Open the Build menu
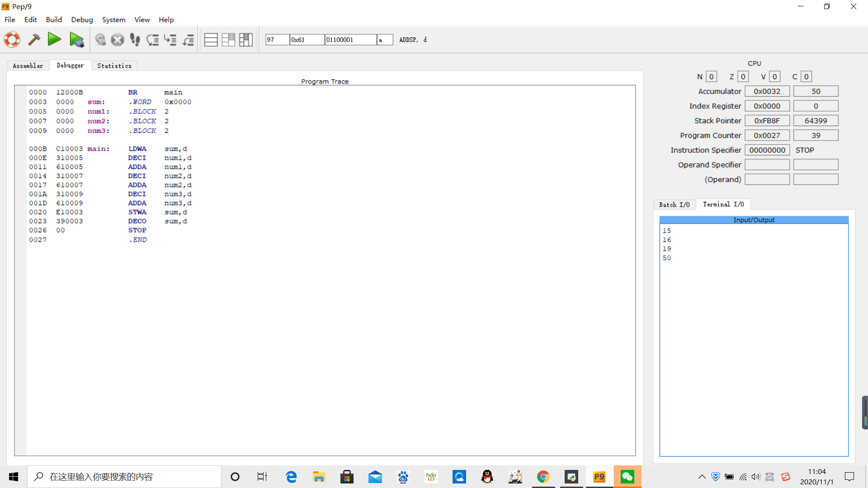 click(53, 20)
